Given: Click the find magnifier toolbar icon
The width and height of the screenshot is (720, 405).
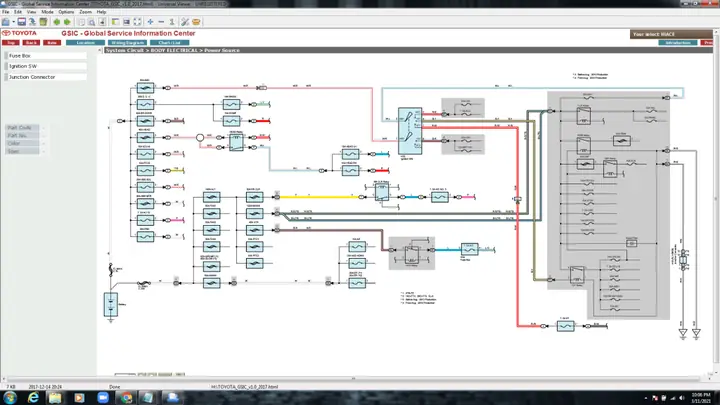Looking at the screenshot, I should pos(91,22).
